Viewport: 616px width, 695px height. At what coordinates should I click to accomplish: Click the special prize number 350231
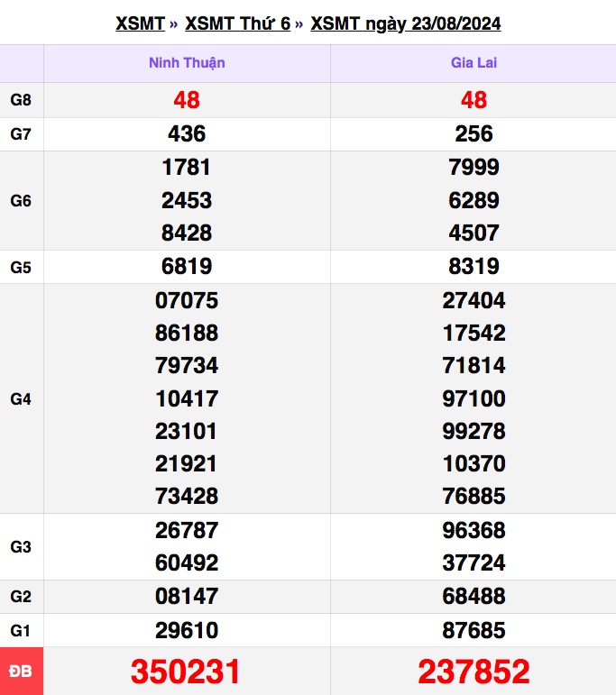(186, 672)
